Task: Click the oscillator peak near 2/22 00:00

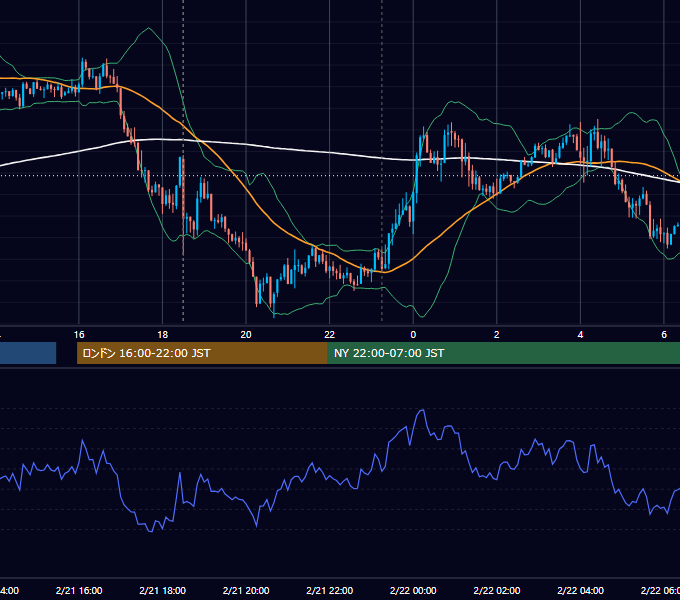Action: pyautogui.click(x=422, y=410)
